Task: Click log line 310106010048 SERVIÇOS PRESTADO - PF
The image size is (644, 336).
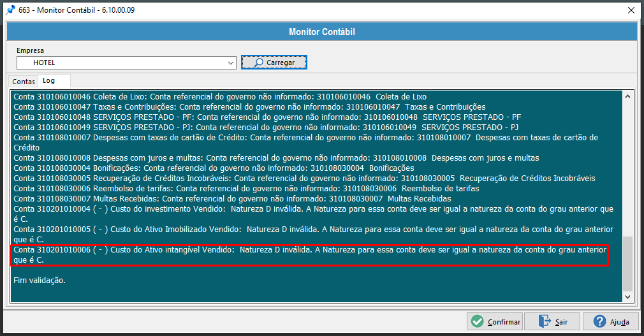Action: click(x=267, y=117)
